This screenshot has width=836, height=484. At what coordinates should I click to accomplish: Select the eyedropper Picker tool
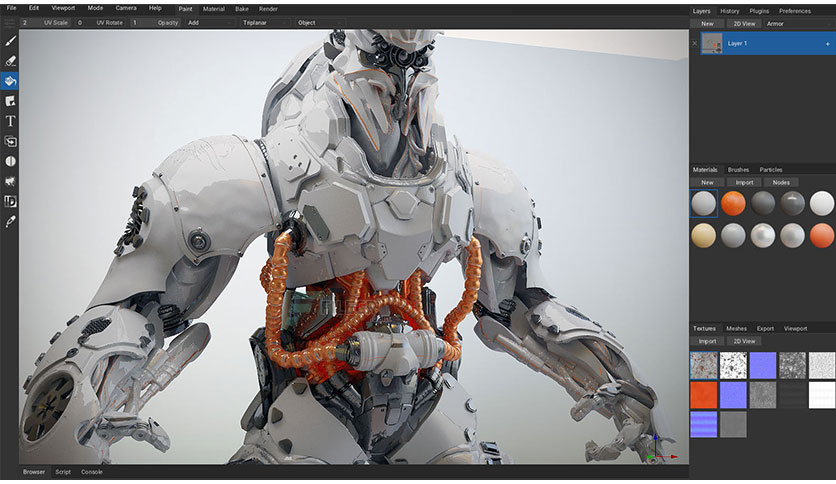(10, 221)
